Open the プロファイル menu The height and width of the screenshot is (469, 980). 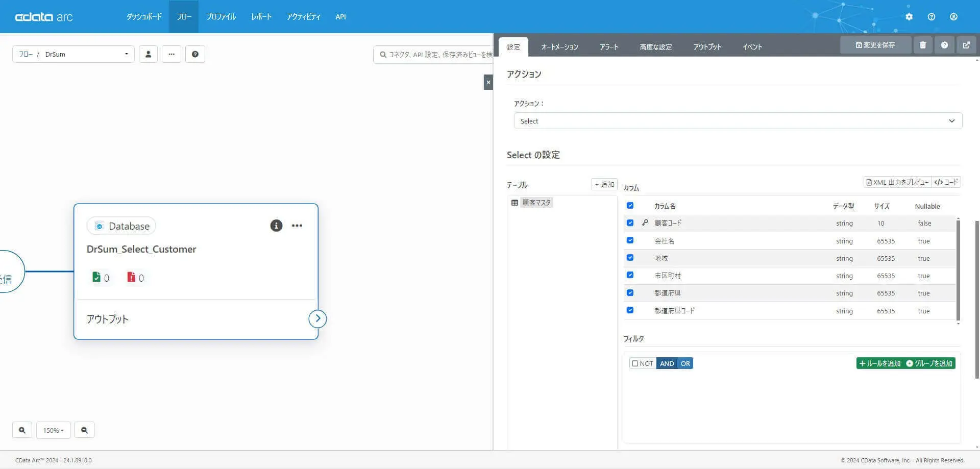coord(221,17)
